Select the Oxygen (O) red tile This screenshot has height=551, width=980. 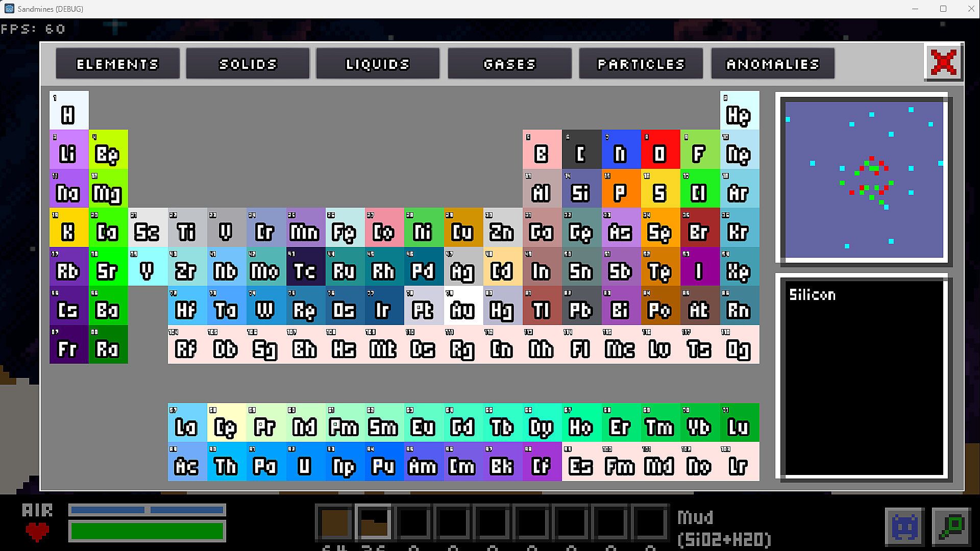(x=660, y=149)
